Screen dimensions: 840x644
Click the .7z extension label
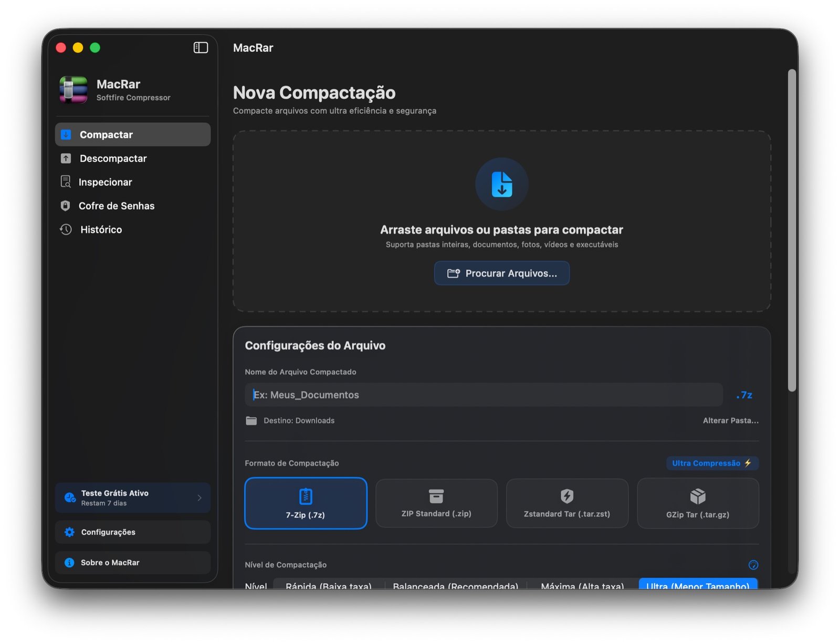pos(744,395)
